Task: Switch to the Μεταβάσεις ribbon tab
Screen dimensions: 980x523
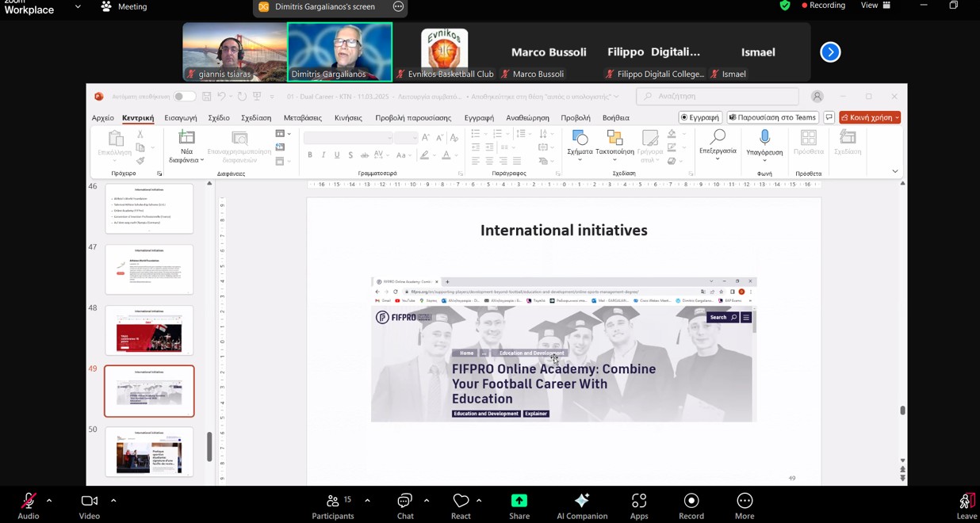Action: click(303, 118)
